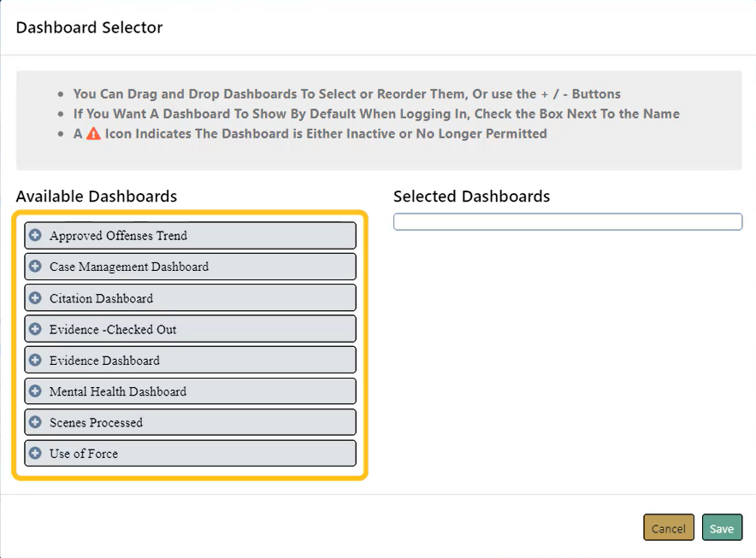Add Case Management Dashboard using plus icon
Screen dimensions: 756x558
pyautogui.click(x=35, y=267)
